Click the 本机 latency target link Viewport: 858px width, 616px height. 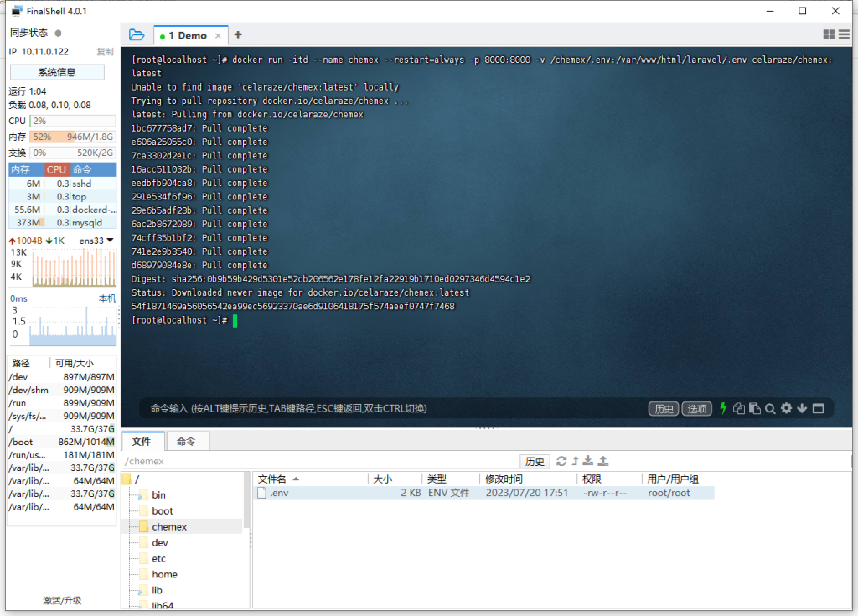[x=106, y=298]
